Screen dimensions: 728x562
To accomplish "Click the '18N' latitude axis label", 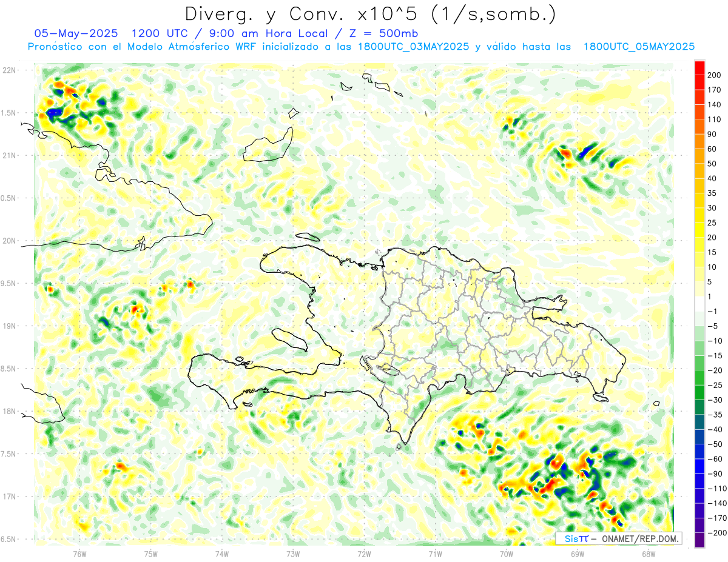I will point(9,411).
